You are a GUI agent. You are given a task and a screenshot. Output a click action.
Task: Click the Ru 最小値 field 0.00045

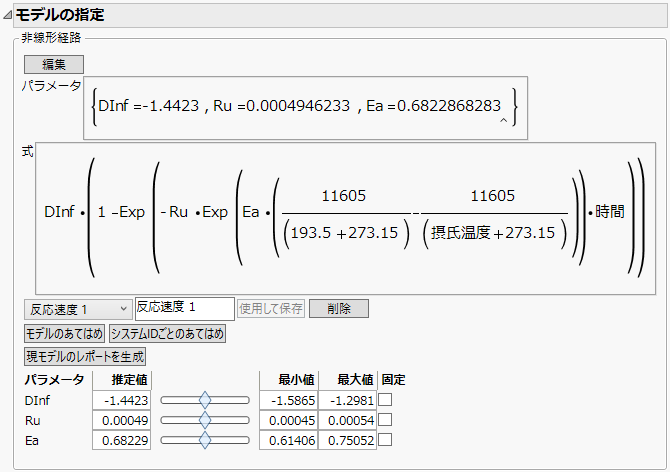tap(288, 420)
